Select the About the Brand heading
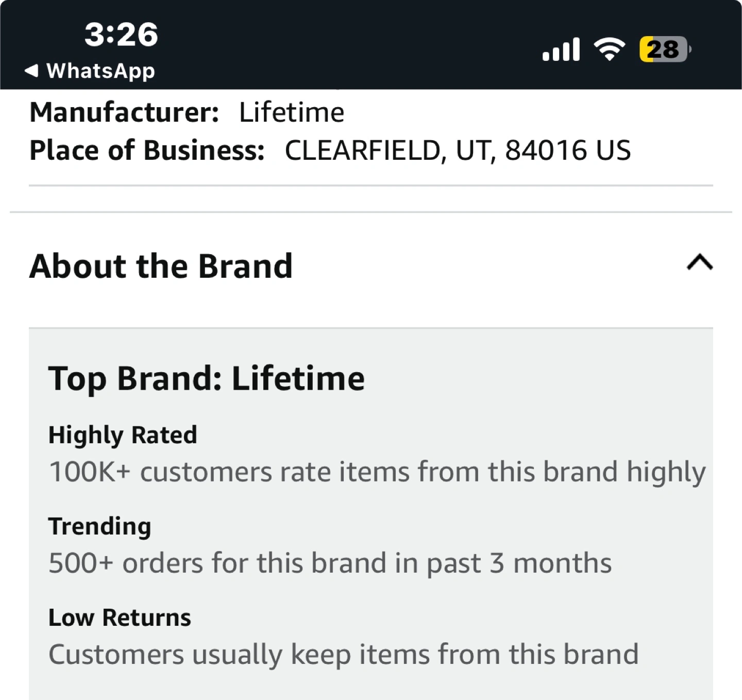This screenshot has width=742, height=700. (x=161, y=266)
